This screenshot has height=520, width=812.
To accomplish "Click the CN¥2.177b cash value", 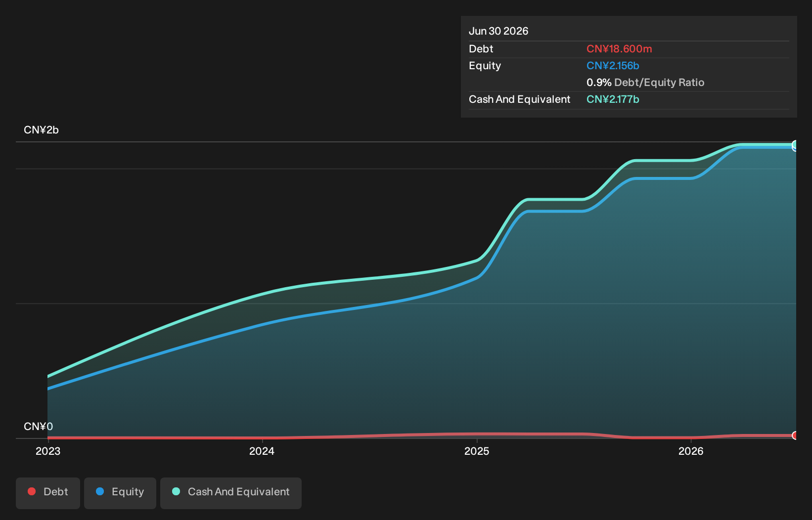I will 613,99.
